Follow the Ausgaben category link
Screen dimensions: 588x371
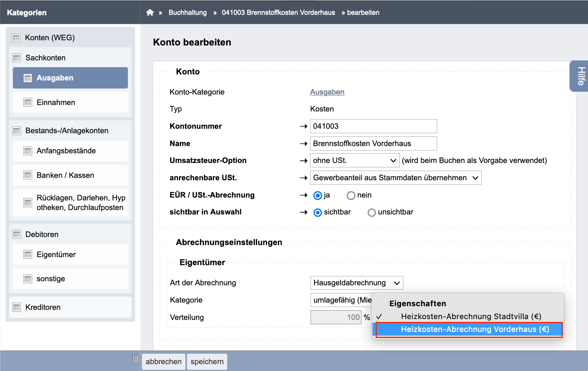(x=327, y=92)
